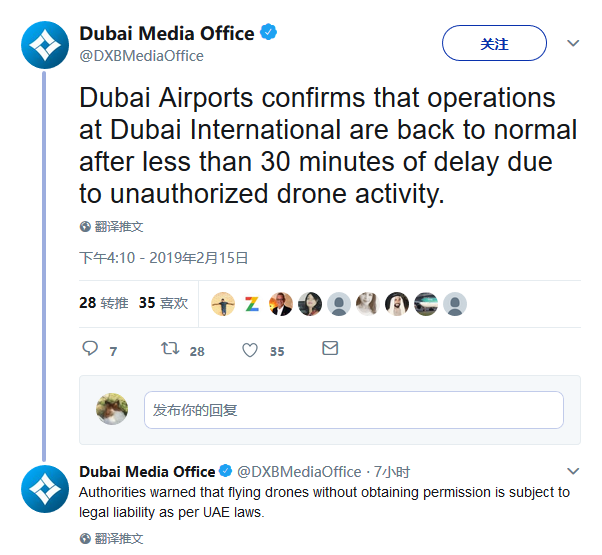Click the retweet arrows icon

pyautogui.click(x=171, y=349)
